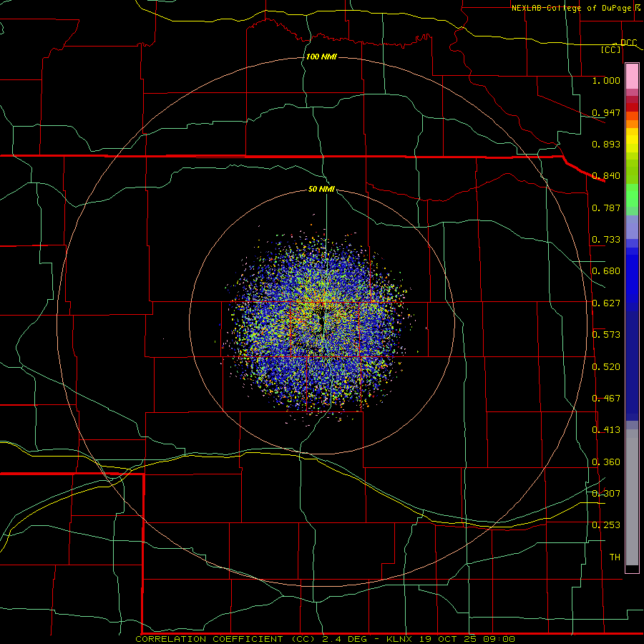This screenshot has width=644, height=644.
Task: Click the 0.520 color scale value
Action: pyautogui.click(x=606, y=367)
